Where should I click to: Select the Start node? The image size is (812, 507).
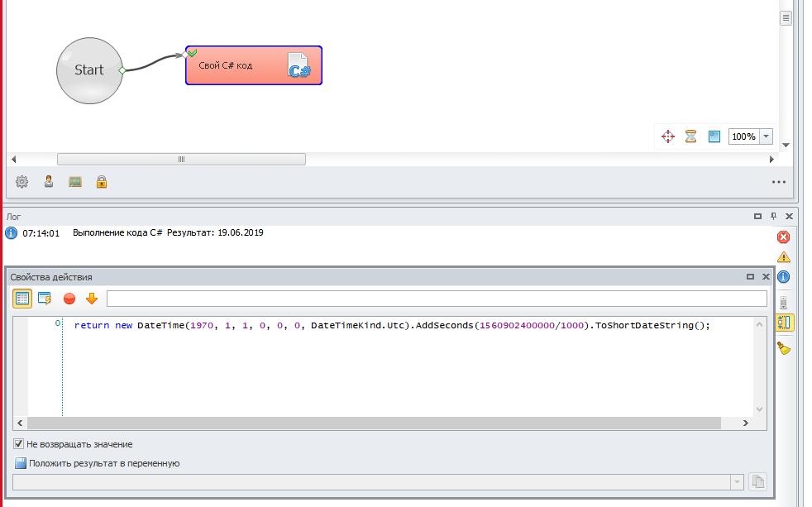tap(89, 70)
